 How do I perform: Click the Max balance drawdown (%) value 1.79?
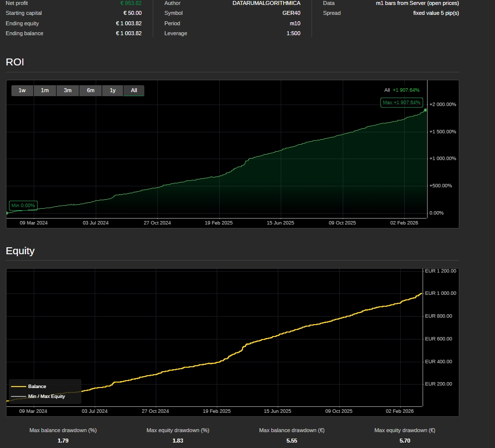[63, 441]
